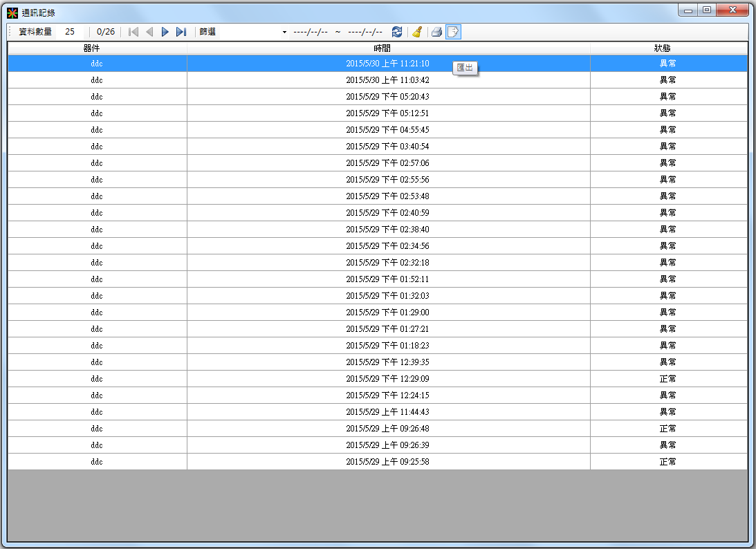Click the 通訊記錄 window title icon

(12, 12)
